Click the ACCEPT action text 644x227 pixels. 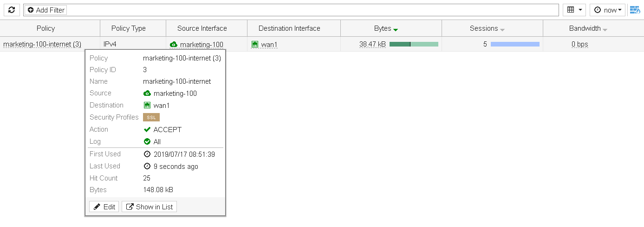coord(168,129)
